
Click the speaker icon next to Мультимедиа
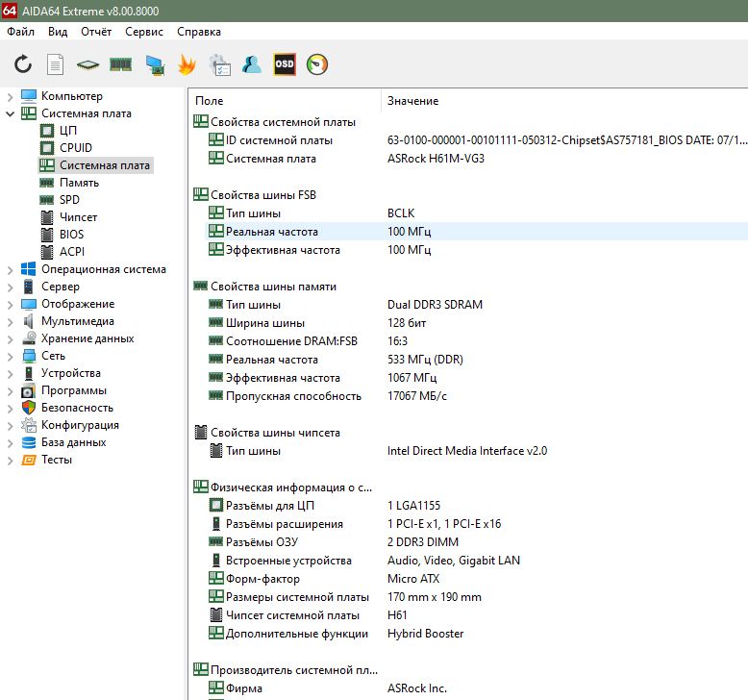pos(29,321)
